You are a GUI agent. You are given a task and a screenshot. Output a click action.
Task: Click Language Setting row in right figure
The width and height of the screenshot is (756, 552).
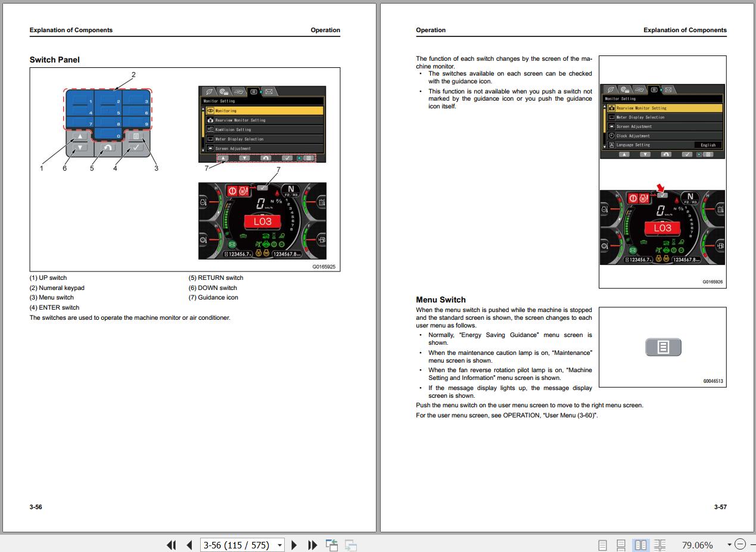point(664,145)
